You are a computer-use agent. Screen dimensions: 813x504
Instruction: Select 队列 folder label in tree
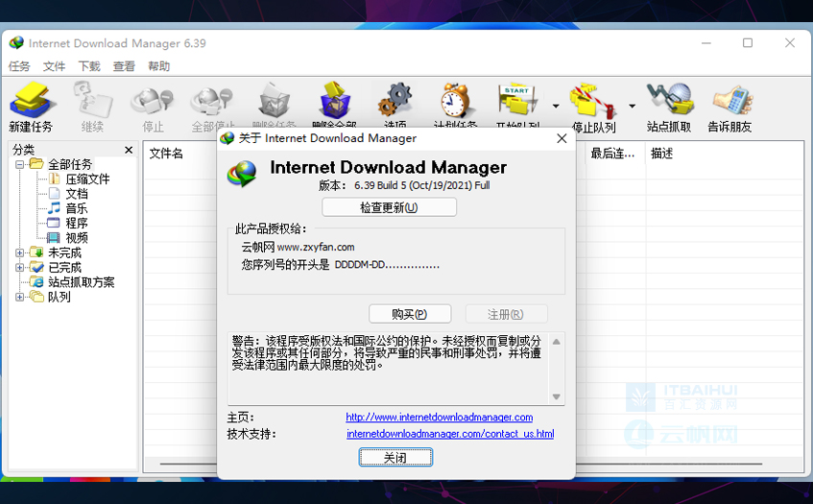[60, 297]
